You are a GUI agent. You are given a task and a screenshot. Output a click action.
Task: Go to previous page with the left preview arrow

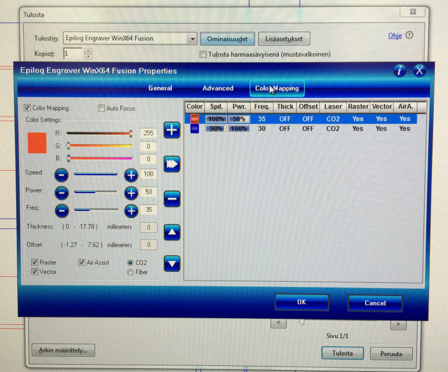point(278,323)
